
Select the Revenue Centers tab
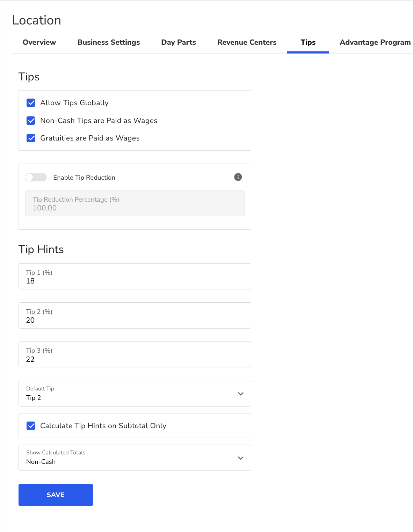[247, 42]
